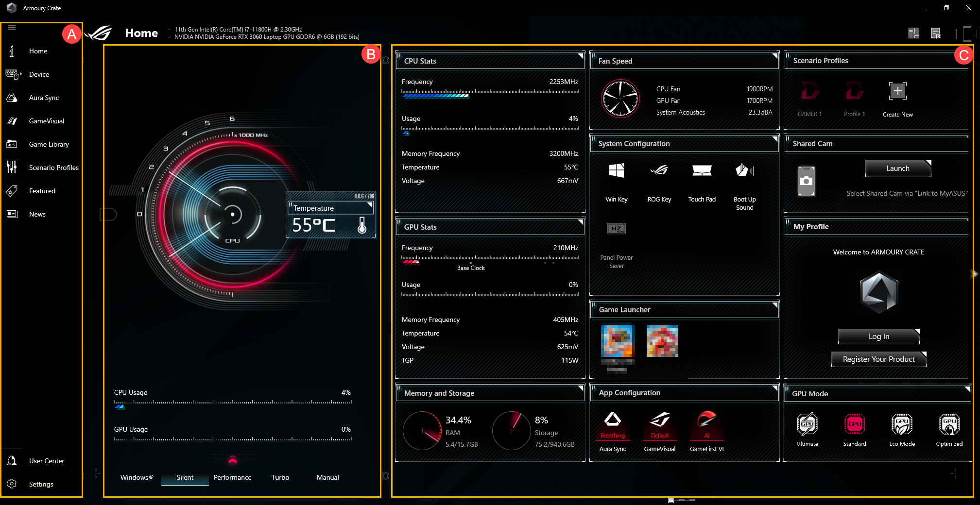Launch the Shared Cam
The image size is (980, 505).
click(897, 168)
